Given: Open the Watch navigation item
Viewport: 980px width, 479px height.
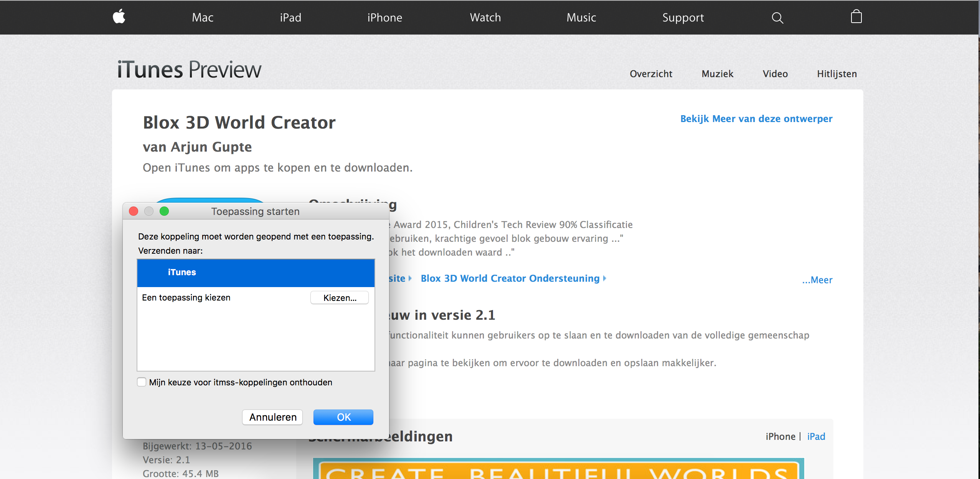Looking at the screenshot, I should pyautogui.click(x=485, y=18).
